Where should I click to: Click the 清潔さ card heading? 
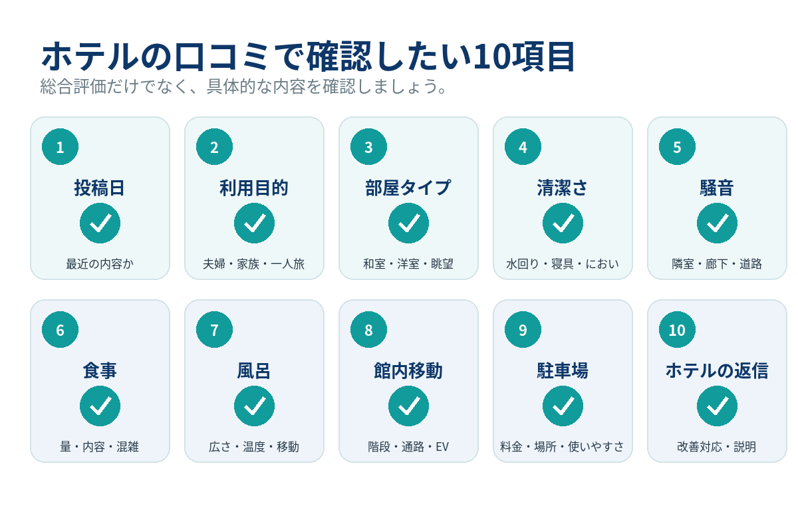click(x=563, y=188)
